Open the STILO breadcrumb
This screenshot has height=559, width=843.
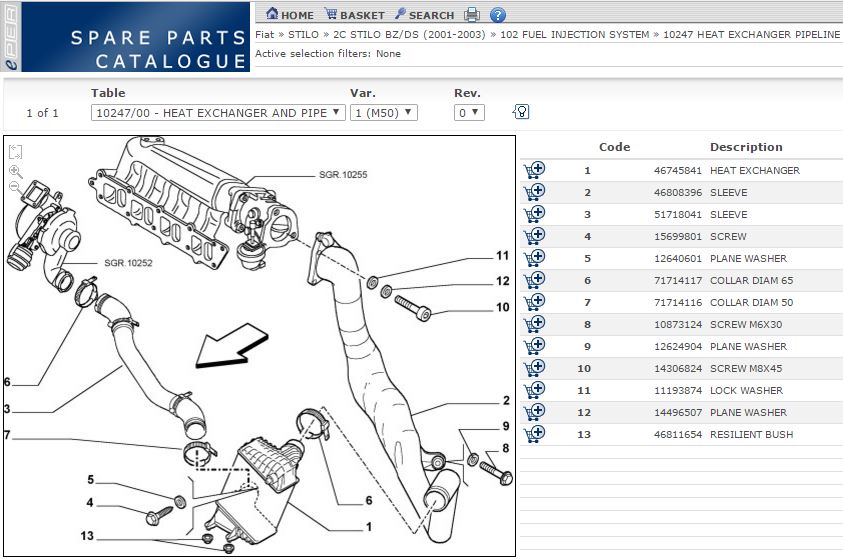[x=303, y=34]
